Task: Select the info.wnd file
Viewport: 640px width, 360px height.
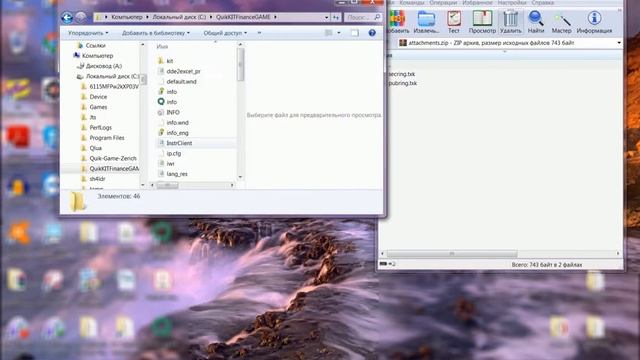Action: pos(178,122)
